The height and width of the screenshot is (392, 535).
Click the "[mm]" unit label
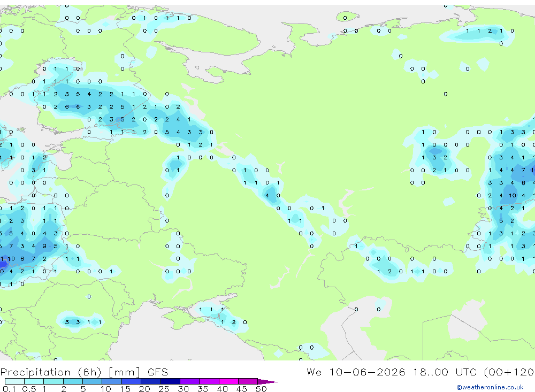124,372
